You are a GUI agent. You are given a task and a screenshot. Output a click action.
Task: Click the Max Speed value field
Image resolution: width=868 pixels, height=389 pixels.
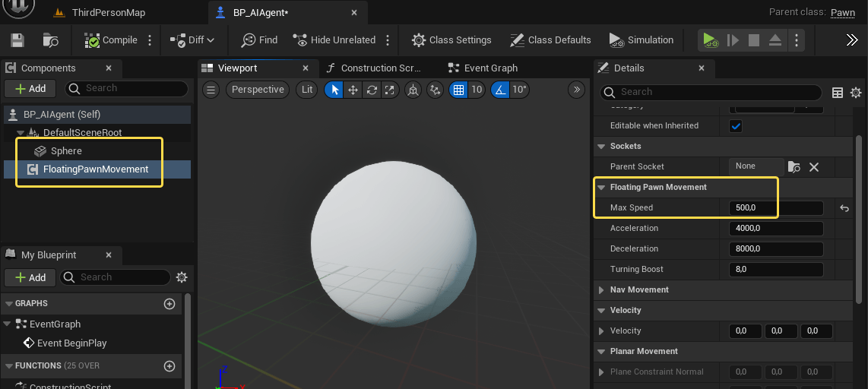pos(776,208)
